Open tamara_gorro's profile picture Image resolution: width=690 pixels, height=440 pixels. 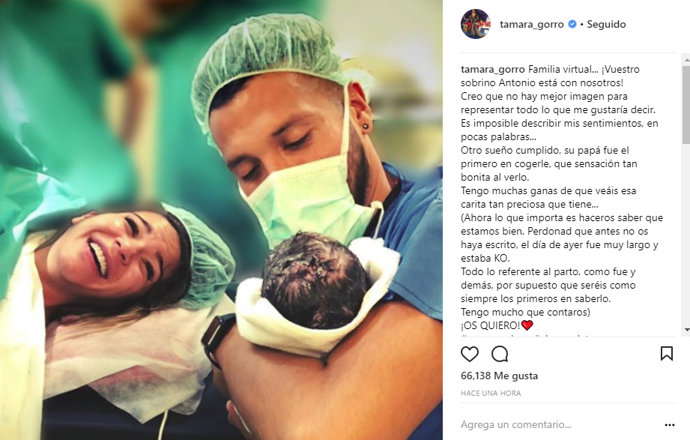pos(475,24)
